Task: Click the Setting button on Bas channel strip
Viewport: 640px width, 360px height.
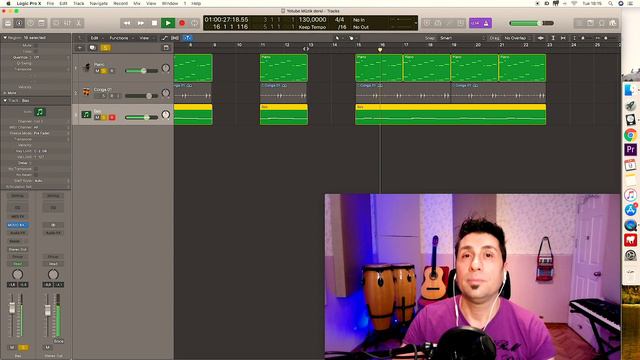Action: point(18,196)
